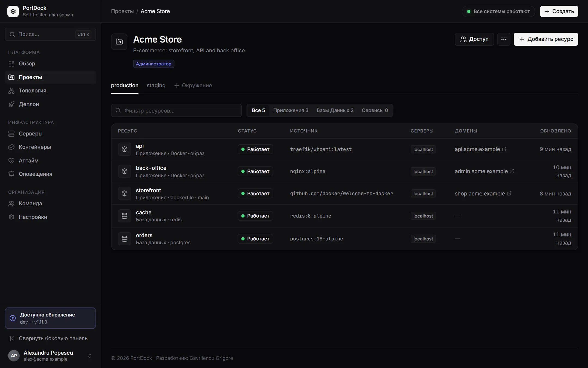Switch to the staging environment tab

click(156, 86)
